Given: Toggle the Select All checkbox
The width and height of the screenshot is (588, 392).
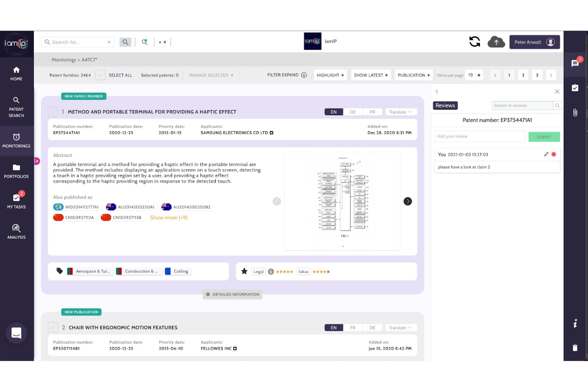Looking at the screenshot, I should click(101, 75).
